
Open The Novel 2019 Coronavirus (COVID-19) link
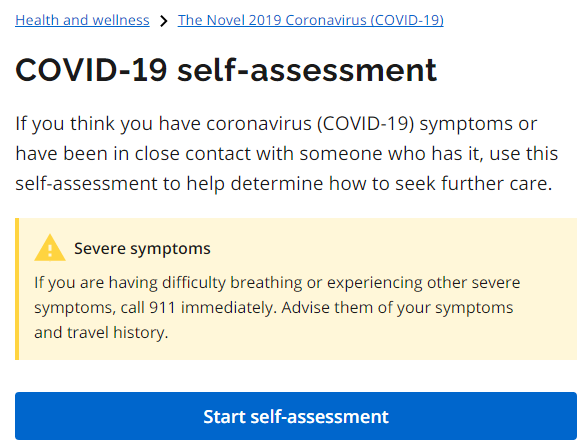pyautogui.click(x=311, y=20)
